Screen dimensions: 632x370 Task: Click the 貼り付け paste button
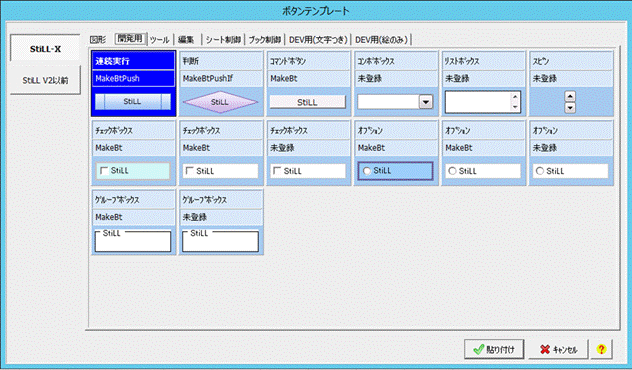tap(494, 349)
